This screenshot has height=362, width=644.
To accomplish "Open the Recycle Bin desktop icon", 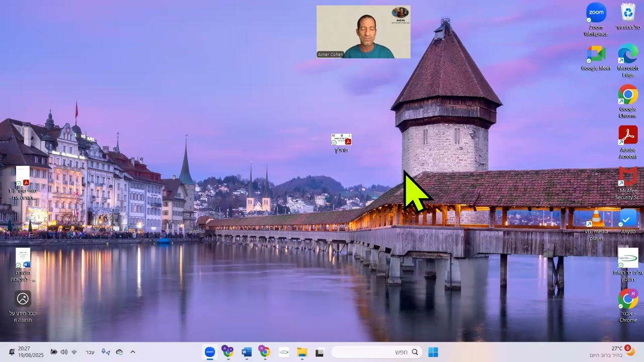I will point(628,17).
